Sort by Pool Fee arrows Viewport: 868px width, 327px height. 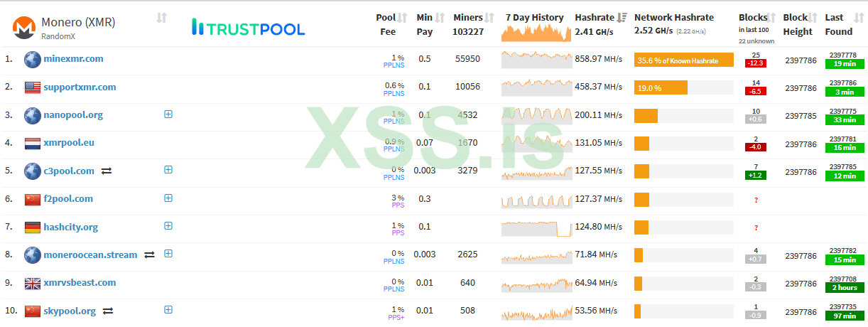[x=403, y=18]
